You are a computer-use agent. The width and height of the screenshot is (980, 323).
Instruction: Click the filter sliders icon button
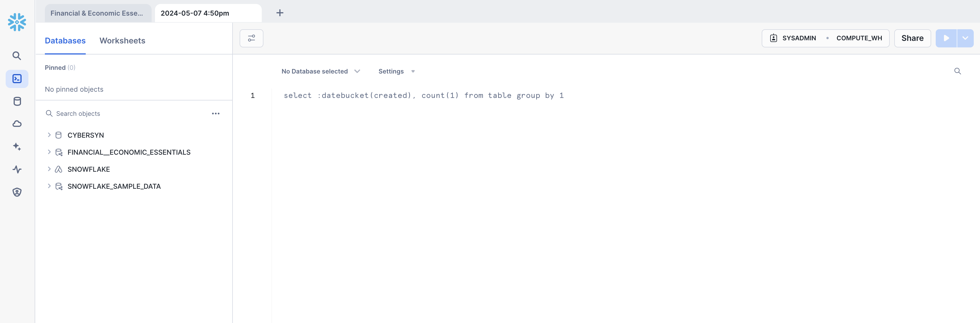(x=251, y=38)
